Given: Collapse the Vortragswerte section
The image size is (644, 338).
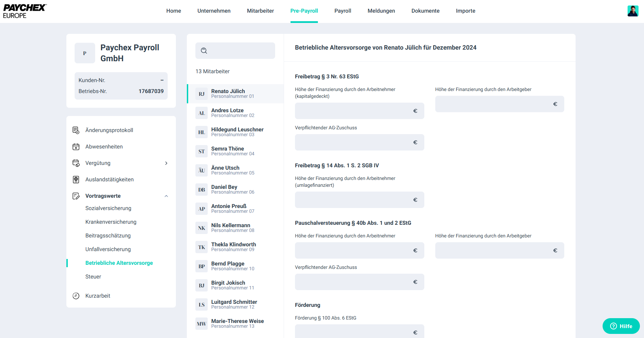Looking at the screenshot, I should pos(166,196).
